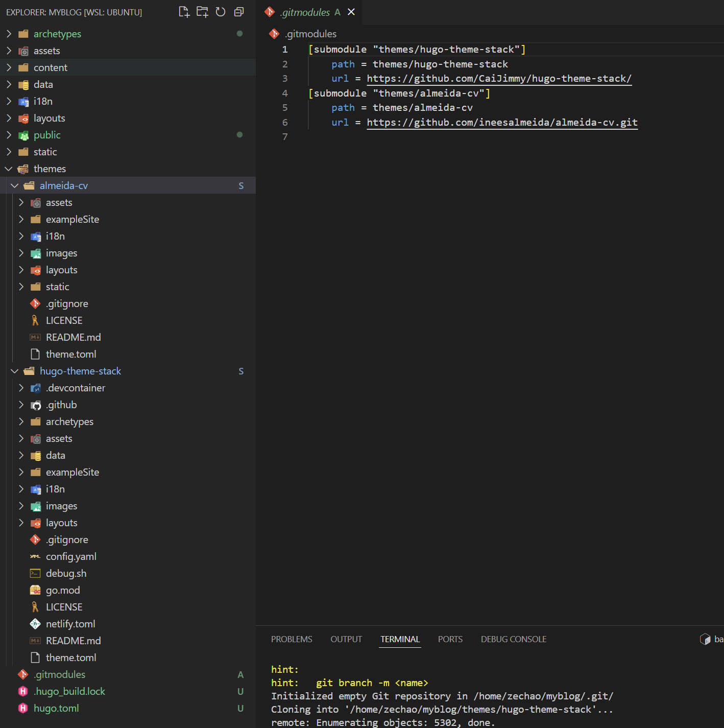Screen dimensions: 724x728
Task: Collapse all folders in Explorer
Action: [x=239, y=12]
